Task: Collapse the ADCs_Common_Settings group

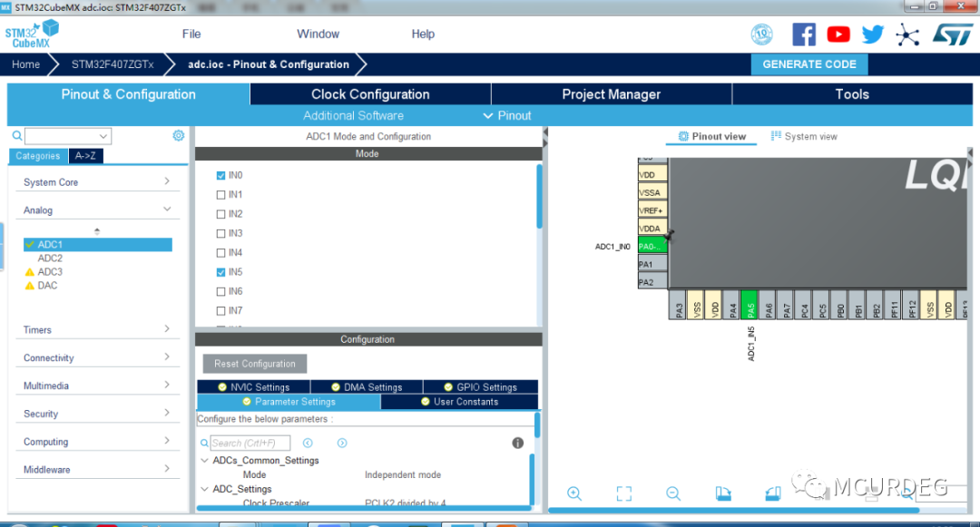Action: point(204,460)
